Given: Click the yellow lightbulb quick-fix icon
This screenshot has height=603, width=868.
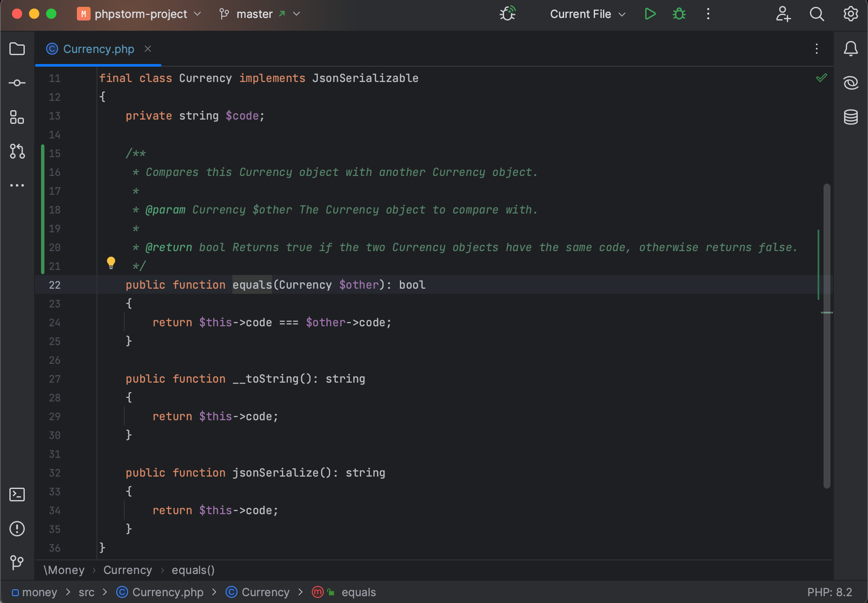Looking at the screenshot, I should (x=111, y=262).
